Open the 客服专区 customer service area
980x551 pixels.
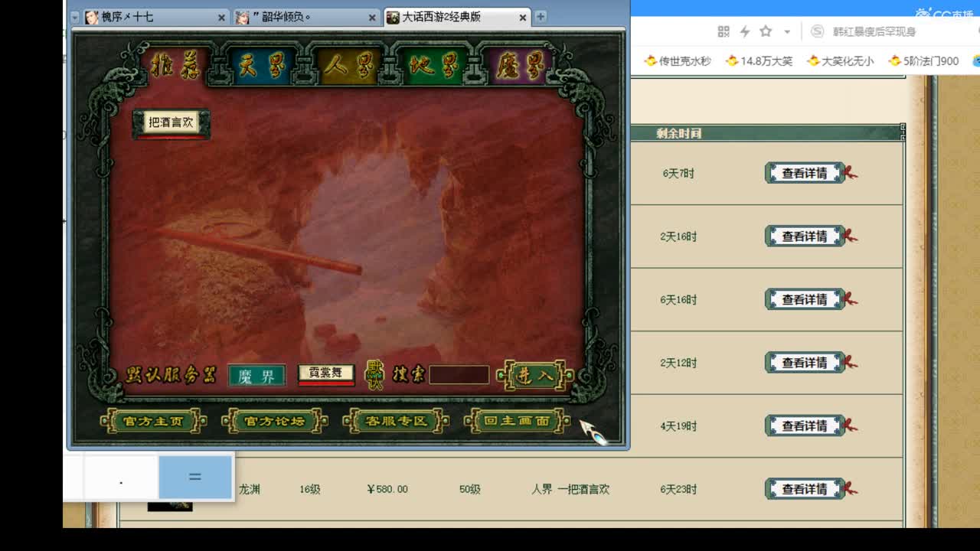tap(396, 421)
